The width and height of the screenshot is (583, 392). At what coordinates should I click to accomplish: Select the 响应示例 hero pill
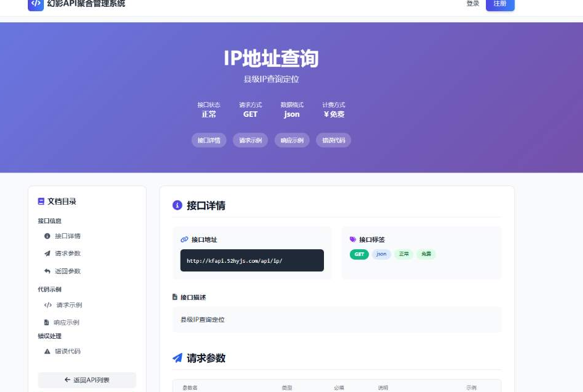[x=292, y=140]
